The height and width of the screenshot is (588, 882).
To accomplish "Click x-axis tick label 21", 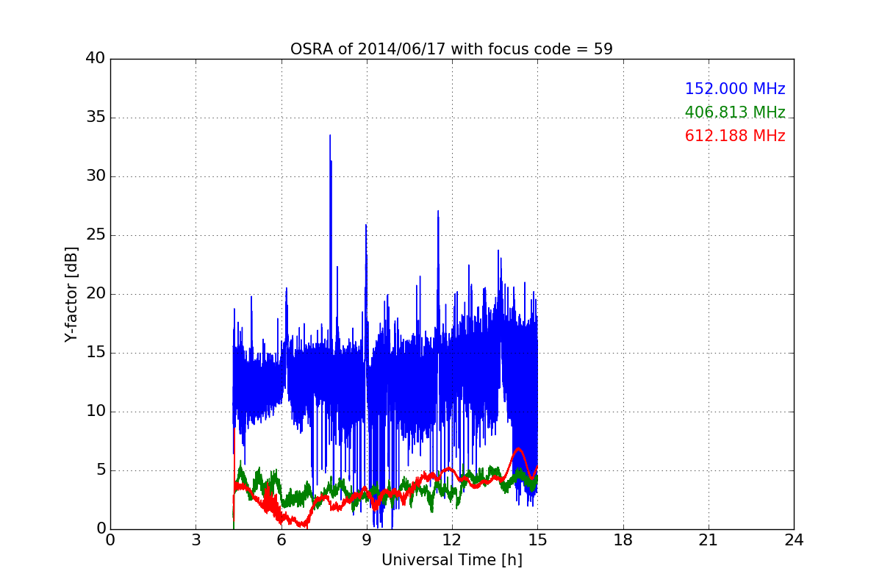I will click(709, 540).
